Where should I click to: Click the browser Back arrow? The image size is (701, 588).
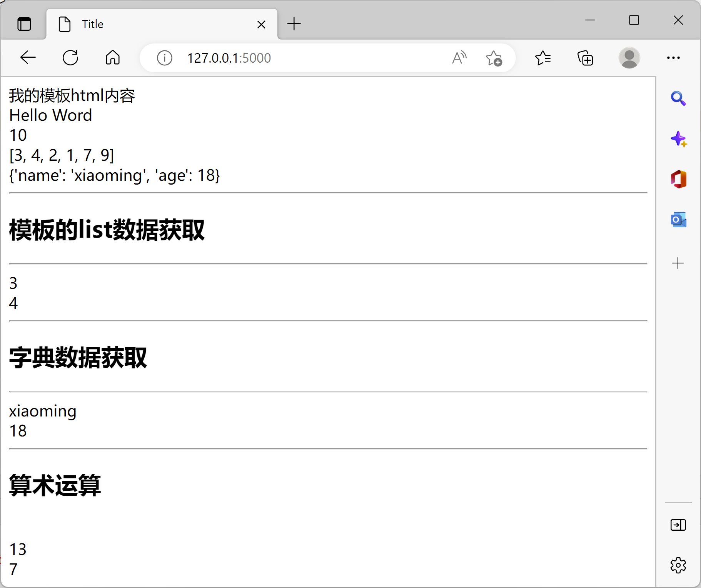(x=28, y=58)
